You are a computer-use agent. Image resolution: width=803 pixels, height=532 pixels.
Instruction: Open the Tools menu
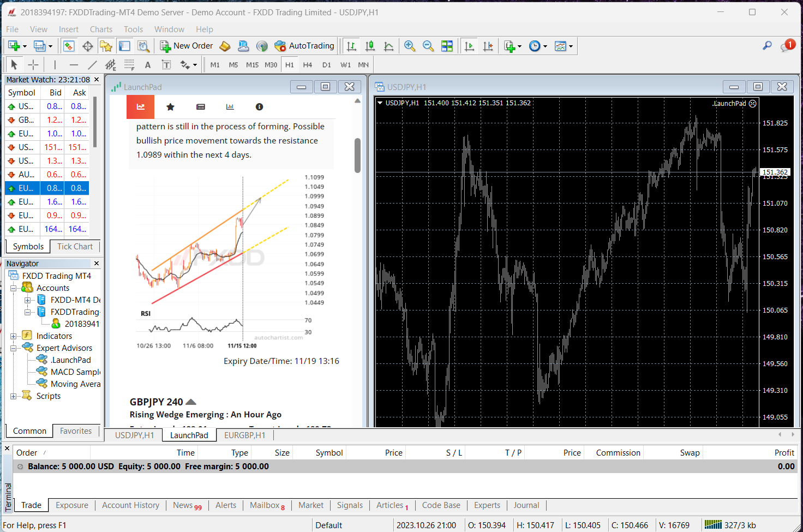(133, 29)
